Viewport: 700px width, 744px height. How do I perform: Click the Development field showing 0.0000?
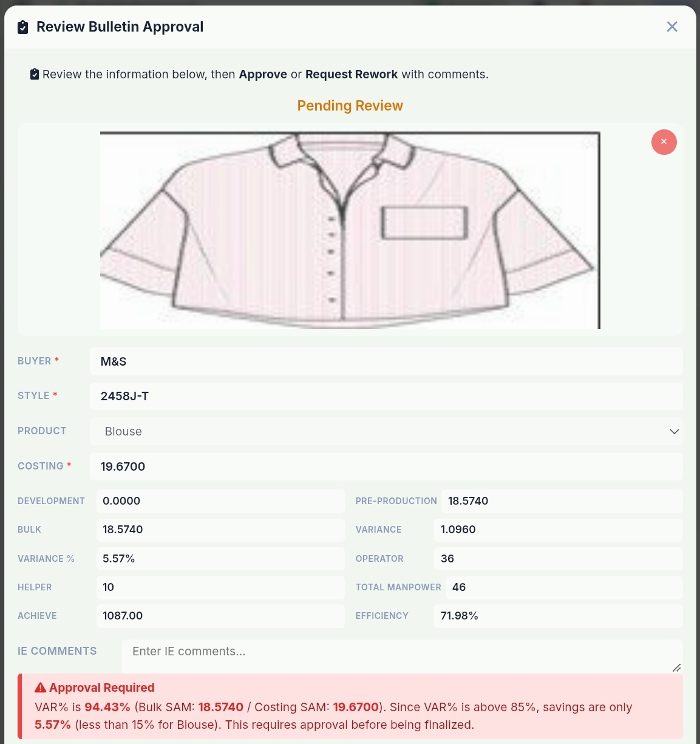(x=220, y=501)
